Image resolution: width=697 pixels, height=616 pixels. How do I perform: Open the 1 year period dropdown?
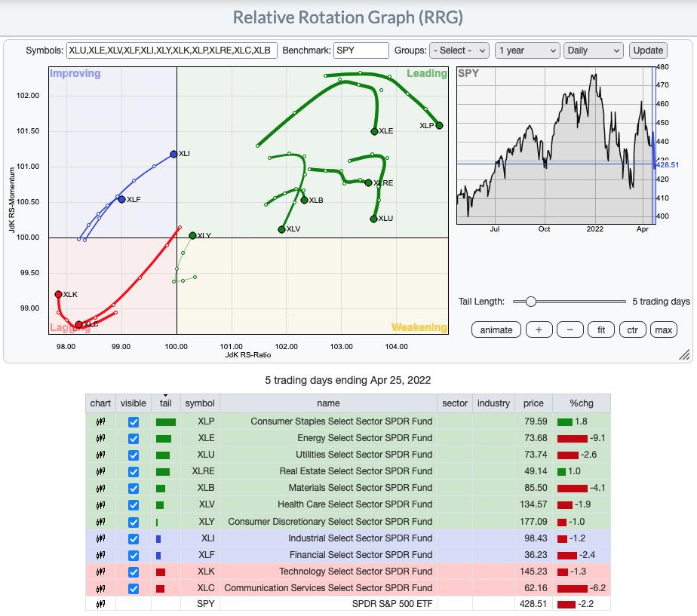click(527, 51)
